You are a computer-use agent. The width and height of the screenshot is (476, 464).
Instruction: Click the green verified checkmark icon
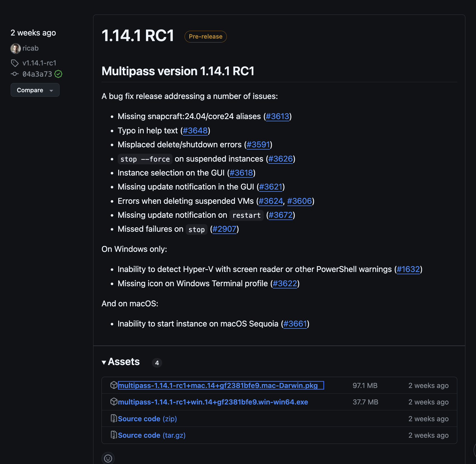(58, 74)
